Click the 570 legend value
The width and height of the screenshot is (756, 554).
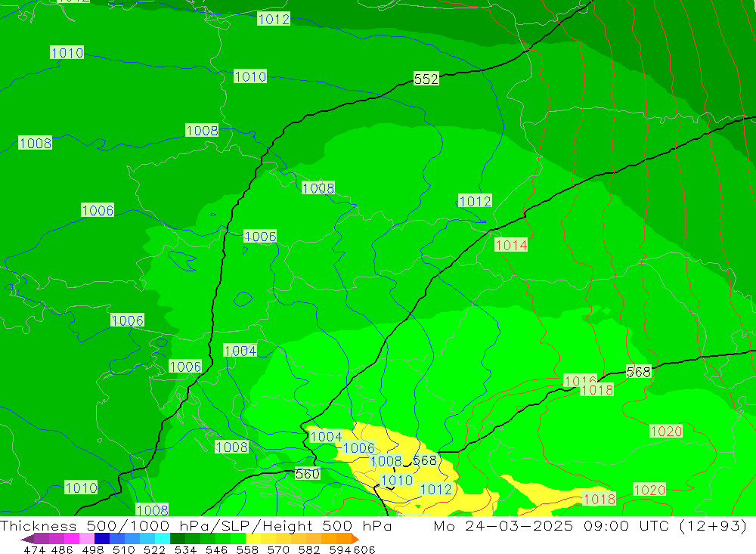click(x=278, y=549)
